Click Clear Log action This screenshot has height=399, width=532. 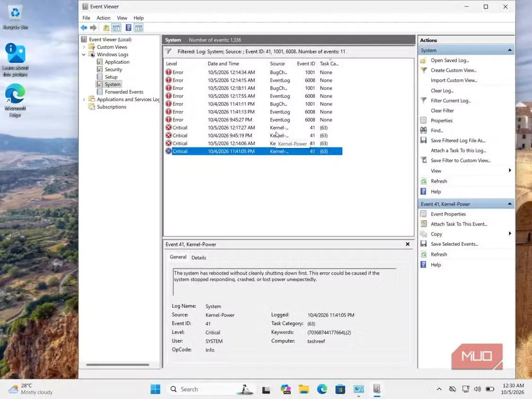point(442,91)
